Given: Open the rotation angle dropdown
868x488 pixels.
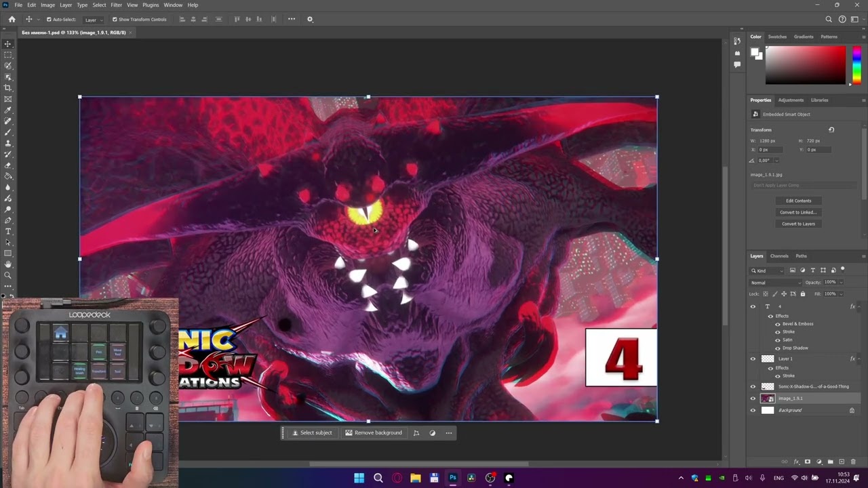Looking at the screenshot, I should 776,161.
